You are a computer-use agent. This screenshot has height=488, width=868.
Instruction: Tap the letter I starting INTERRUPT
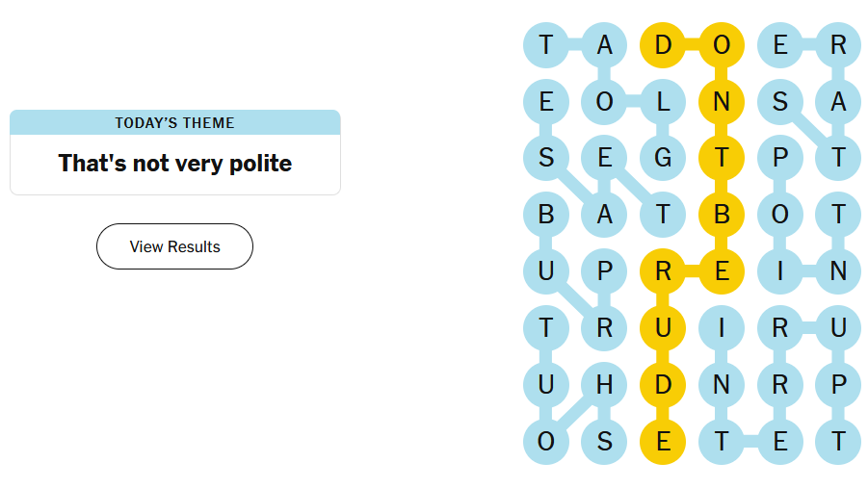(x=722, y=328)
